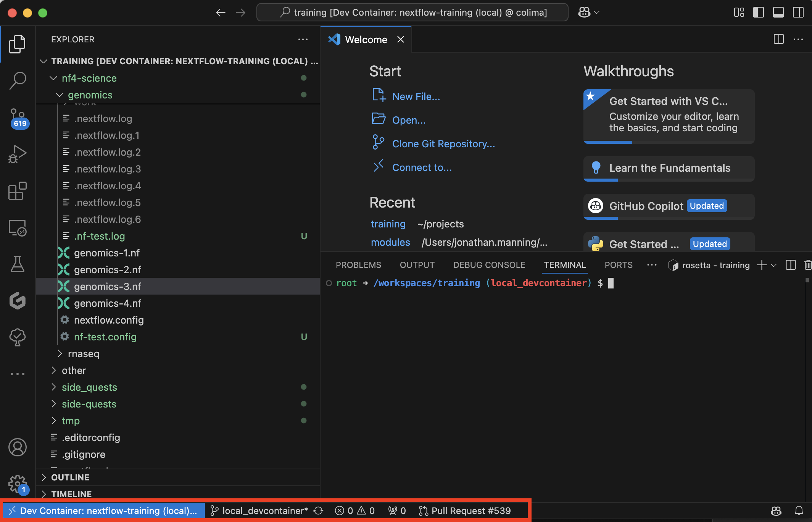
Task: Close the Welcome tab
Action: 401,39
